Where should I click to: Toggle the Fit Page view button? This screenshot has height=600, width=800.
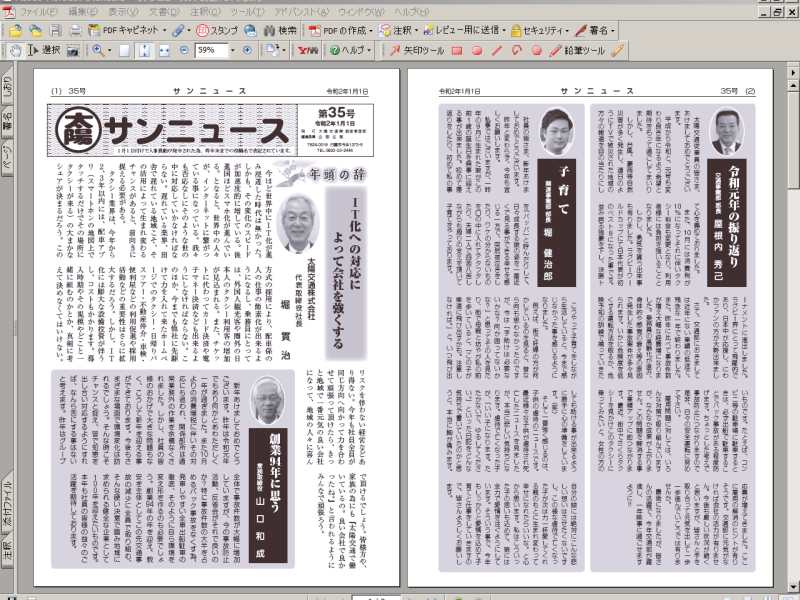tap(144, 50)
